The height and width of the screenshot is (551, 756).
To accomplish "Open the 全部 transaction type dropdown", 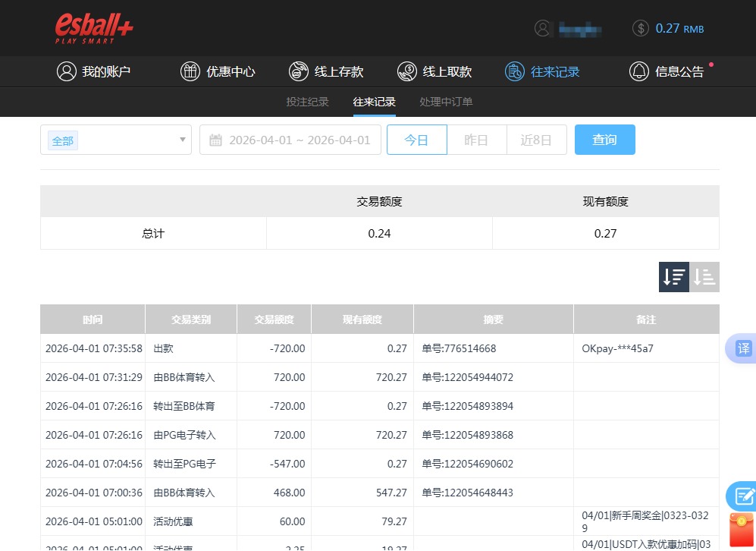I will click(115, 140).
